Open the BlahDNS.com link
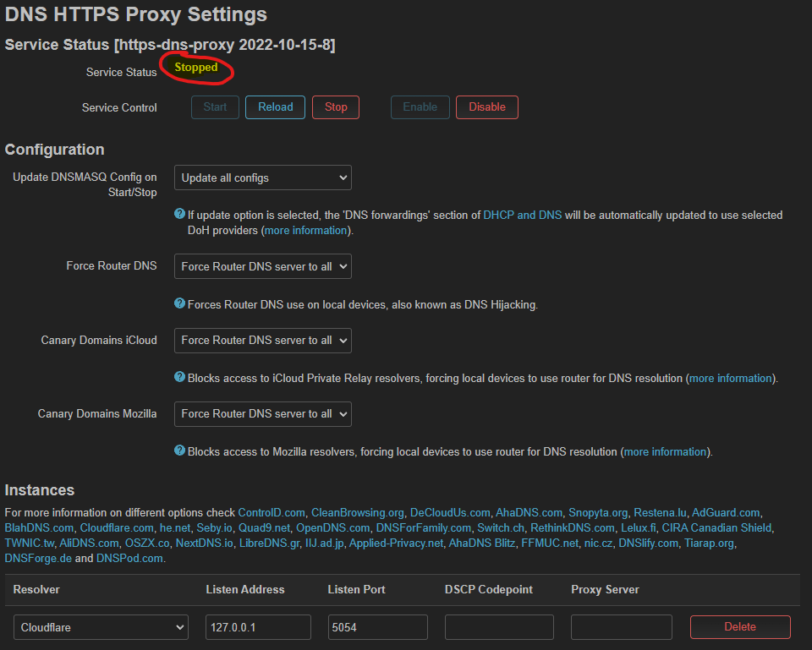The height and width of the screenshot is (650, 812). point(39,528)
